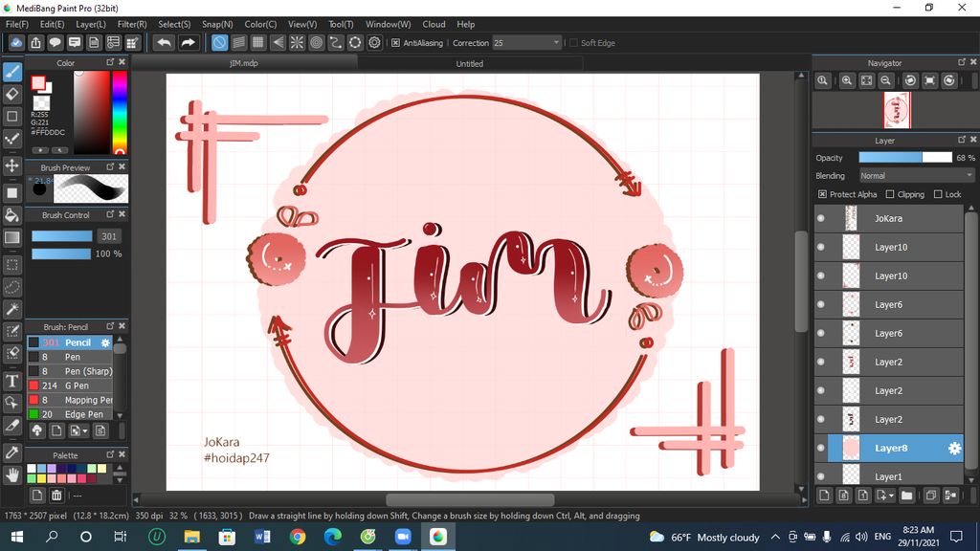Pick the Gradient tool
980x551 pixels.
(11, 237)
